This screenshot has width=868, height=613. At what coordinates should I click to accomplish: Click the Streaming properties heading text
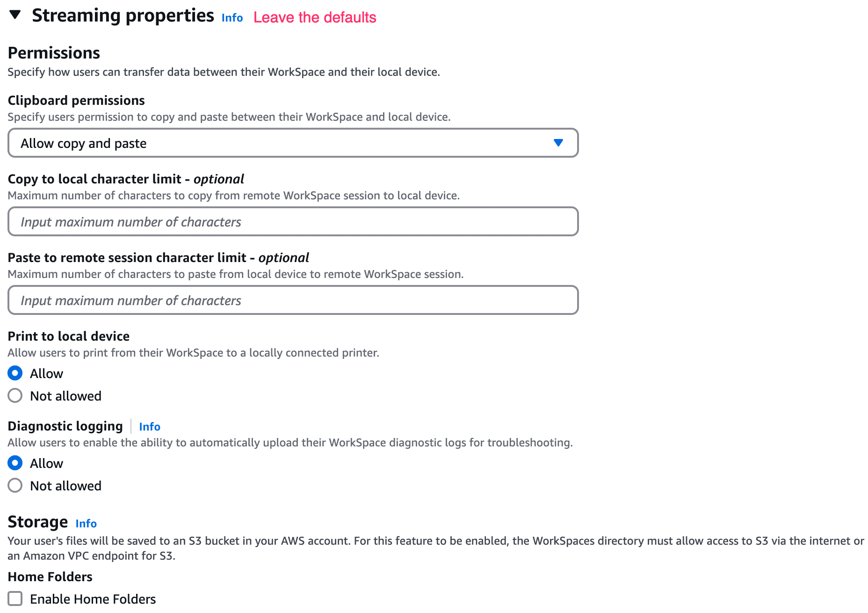[x=123, y=15]
